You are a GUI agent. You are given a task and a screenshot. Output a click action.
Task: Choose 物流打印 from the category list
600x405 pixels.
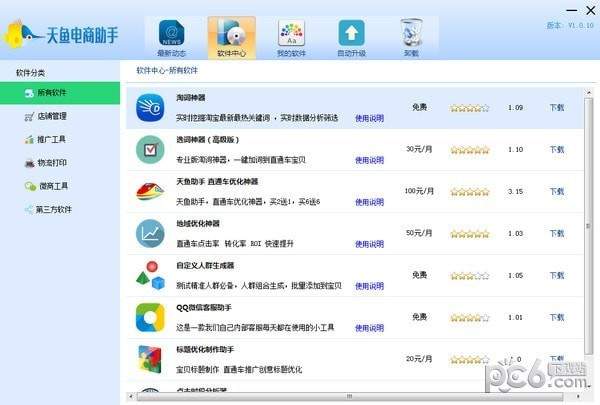pos(51,162)
